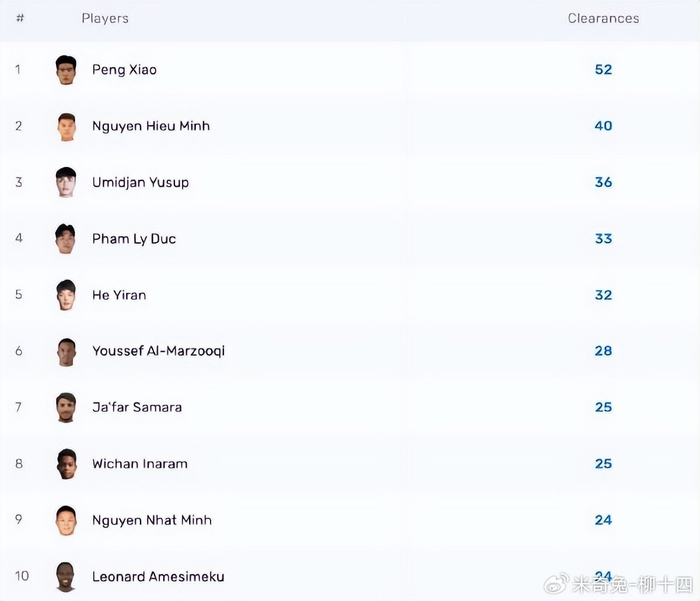Click the avatar next to Peng Xiao
The image size is (700, 601).
[66, 70]
